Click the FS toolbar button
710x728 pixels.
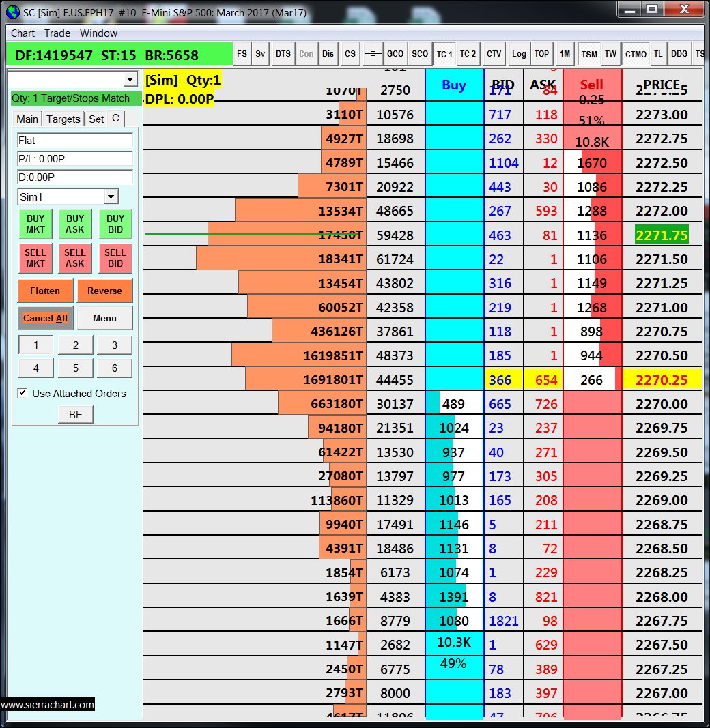[x=242, y=54]
